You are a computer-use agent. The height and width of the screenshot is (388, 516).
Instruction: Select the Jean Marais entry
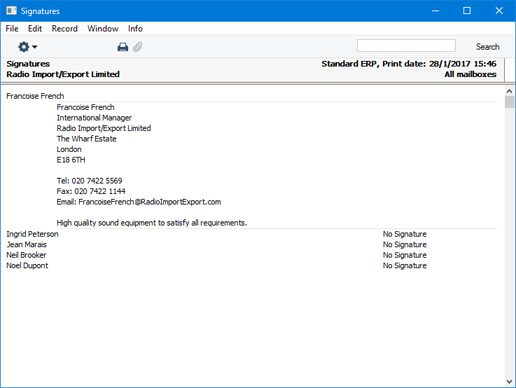[x=27, y=244]
